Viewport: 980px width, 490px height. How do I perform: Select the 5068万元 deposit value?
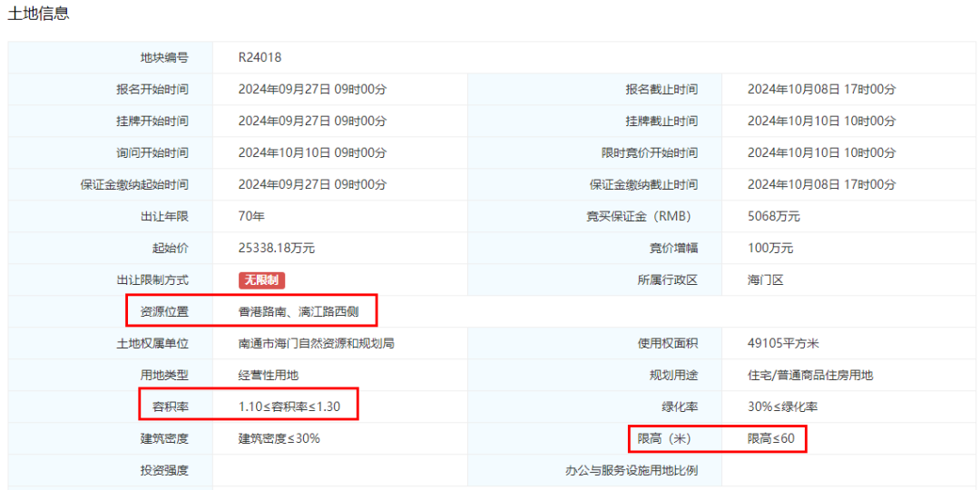click(774, 217)
